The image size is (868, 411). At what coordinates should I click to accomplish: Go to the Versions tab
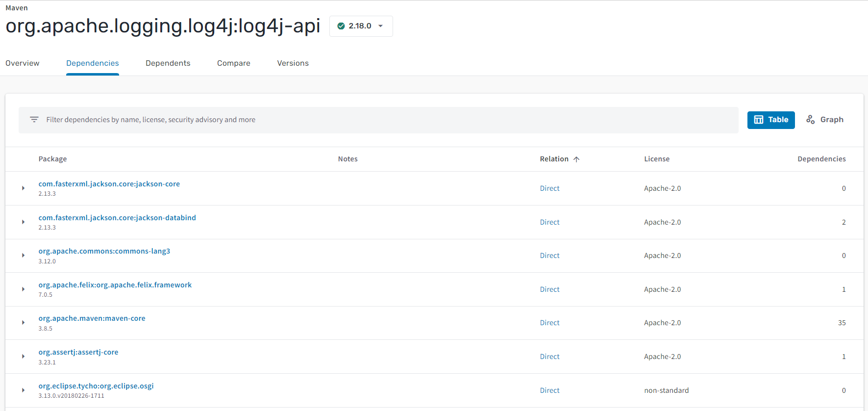pos(293,63)
